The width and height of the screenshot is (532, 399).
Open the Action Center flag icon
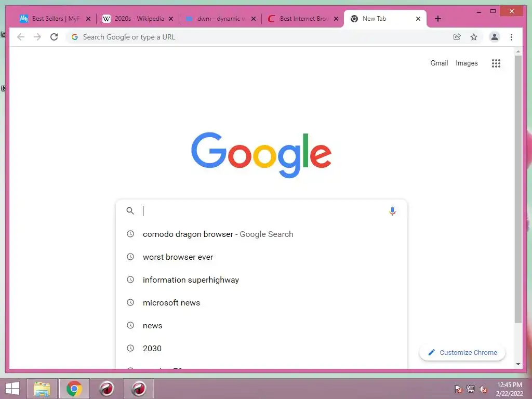click(458, 389)
